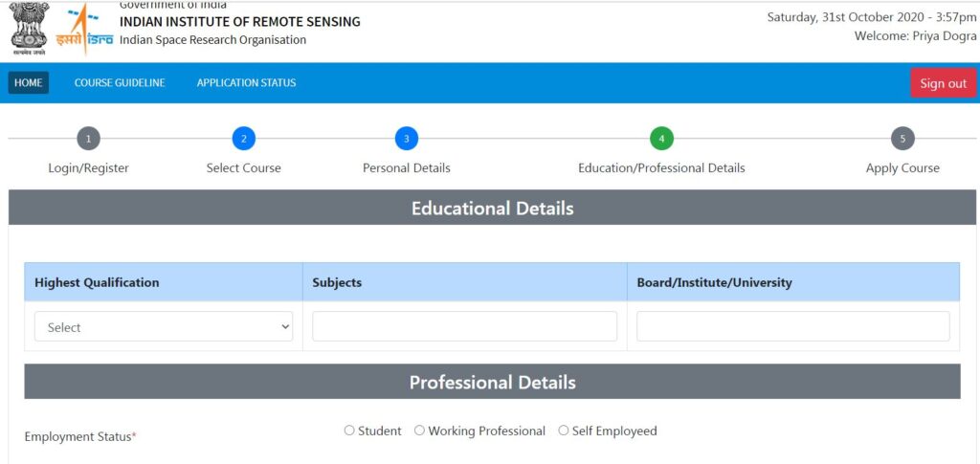The width and height of the screenshot is (980, 464).
Task: Jump to step 5 Apply Course circle
Action: pos(902,139)
